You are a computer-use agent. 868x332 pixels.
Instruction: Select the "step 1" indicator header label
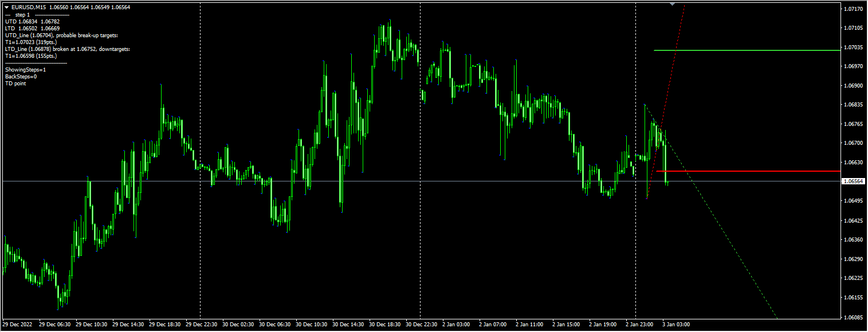tap(21, 15)
